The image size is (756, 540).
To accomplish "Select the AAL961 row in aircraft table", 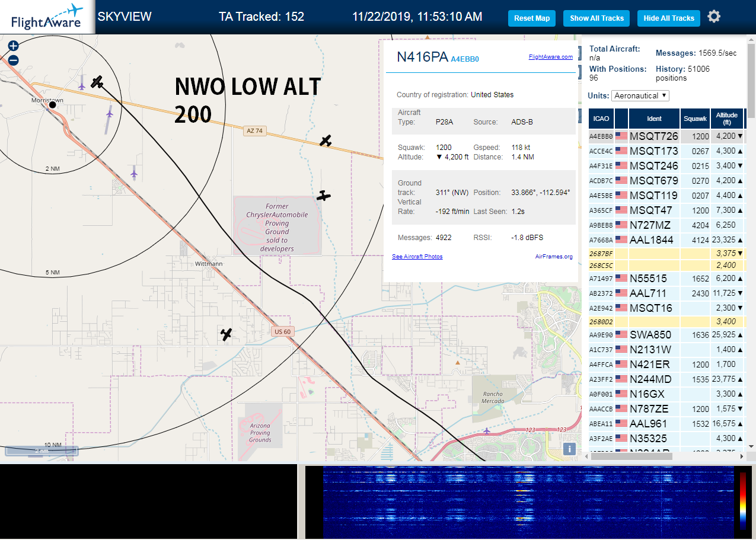I will coord(666,424).
